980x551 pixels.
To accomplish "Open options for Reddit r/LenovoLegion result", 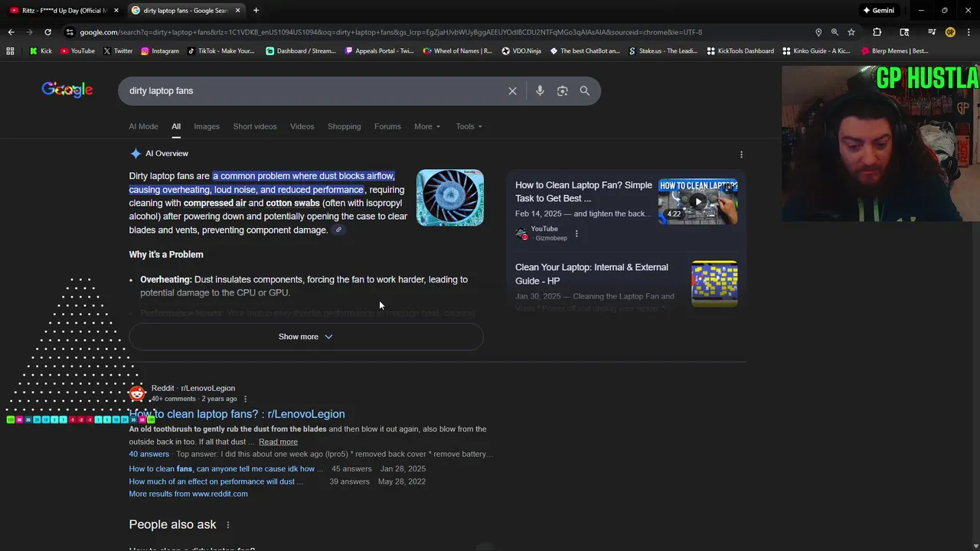I will pyautogui.click(x=245, y=399).
